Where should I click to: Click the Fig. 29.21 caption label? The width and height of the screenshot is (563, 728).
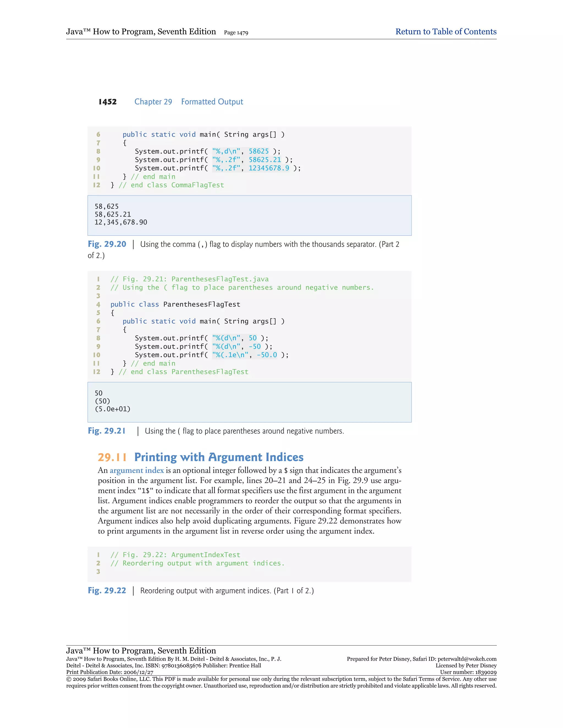[x=107, y=431]
